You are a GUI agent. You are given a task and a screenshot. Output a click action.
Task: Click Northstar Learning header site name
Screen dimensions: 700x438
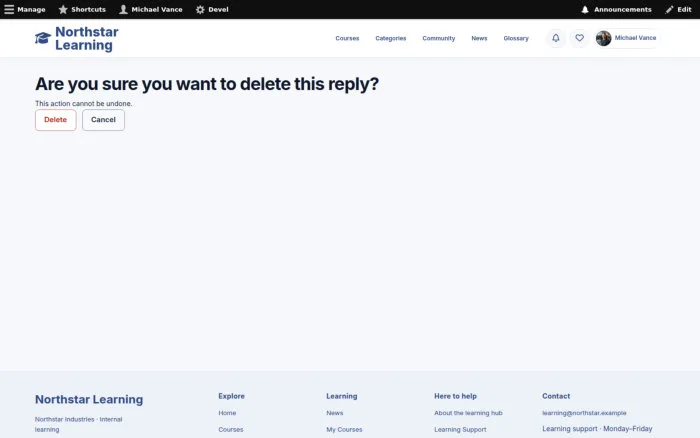[87, 38]
